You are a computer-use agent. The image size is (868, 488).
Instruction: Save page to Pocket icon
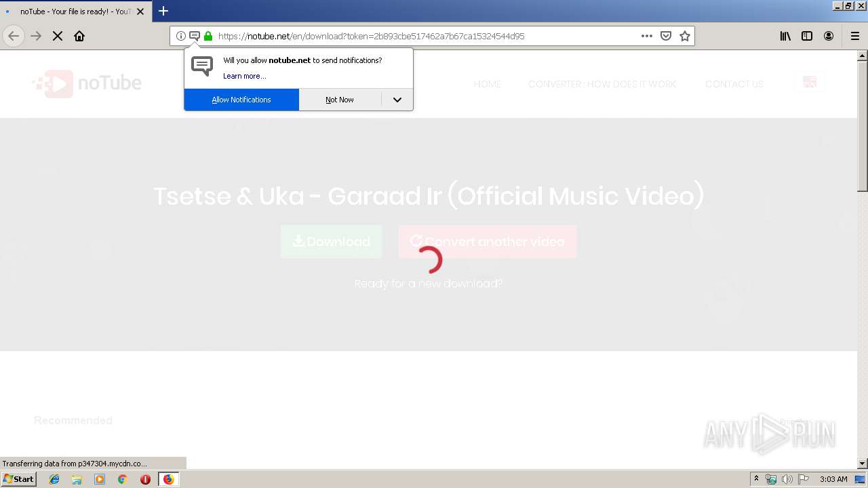(x=666, y=36)
